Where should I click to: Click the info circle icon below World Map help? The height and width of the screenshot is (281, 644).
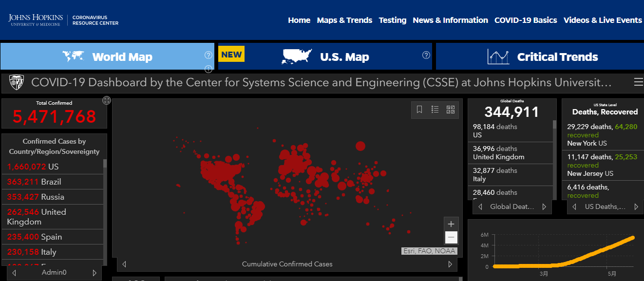[x=208, y=69]
